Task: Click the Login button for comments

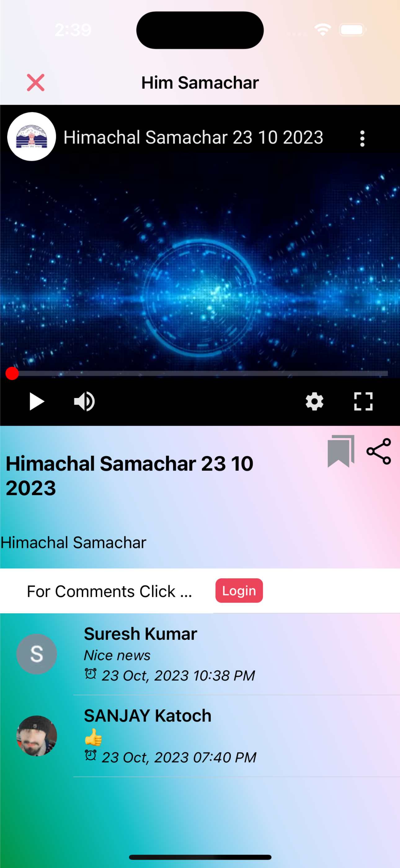Action: click(x=239, y=590)
